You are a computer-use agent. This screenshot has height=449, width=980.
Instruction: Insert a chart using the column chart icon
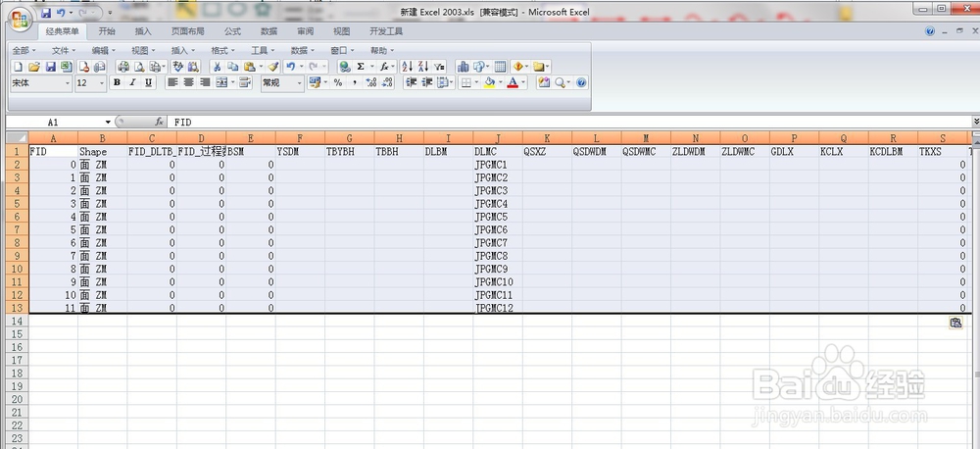[x=463, y=67]
